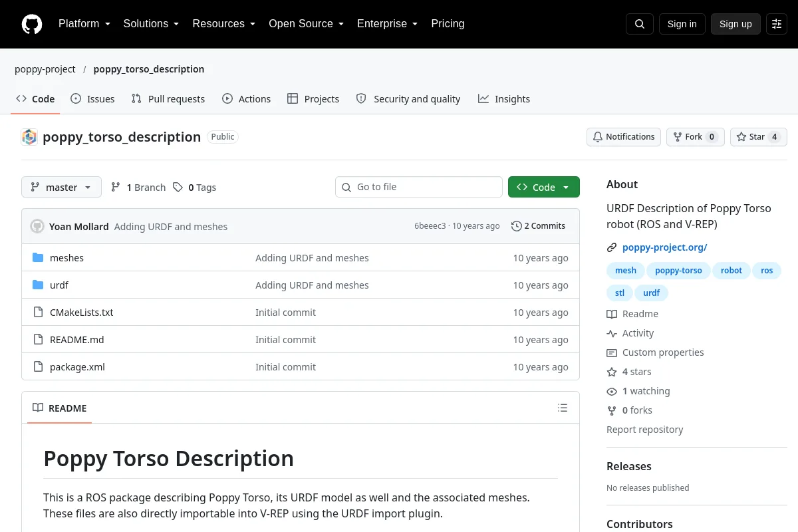Click the mesh topic tag

pyautogui.click(x=626, y=271)
